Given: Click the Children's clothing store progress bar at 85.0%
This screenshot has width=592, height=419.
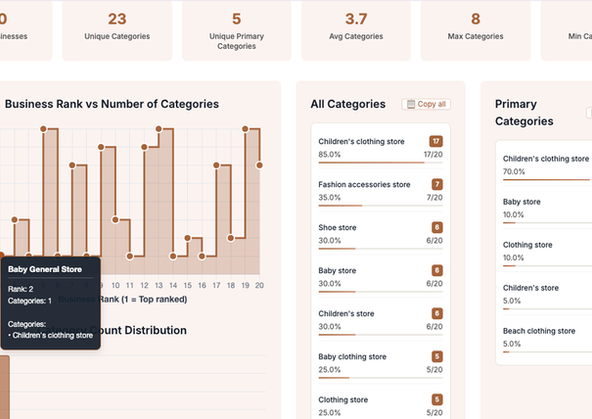Looking at the screenshot, I should pyautogui.click(x=381, y=163).
